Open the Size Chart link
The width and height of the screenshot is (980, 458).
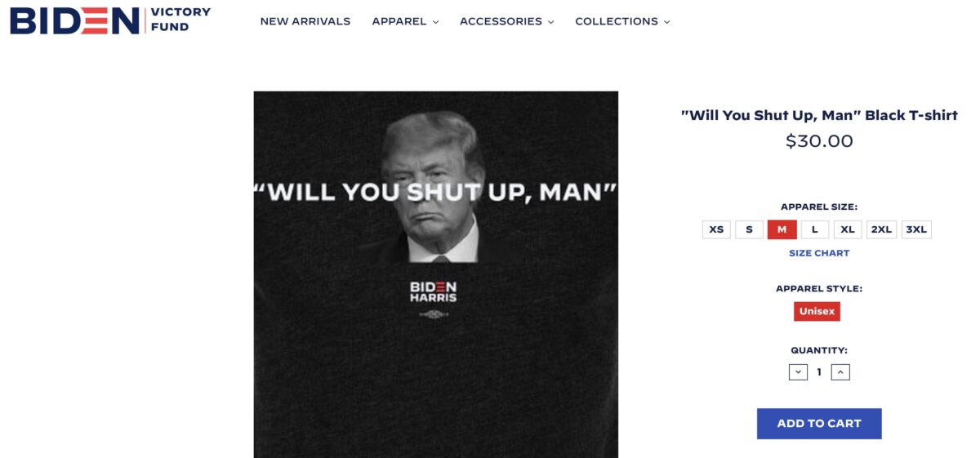click(819, 253)
